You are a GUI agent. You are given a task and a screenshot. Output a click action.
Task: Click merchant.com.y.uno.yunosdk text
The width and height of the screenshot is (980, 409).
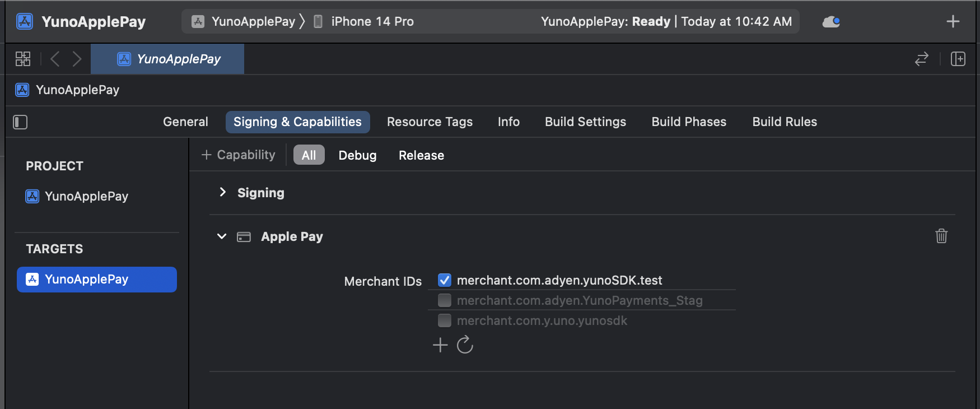542,320
